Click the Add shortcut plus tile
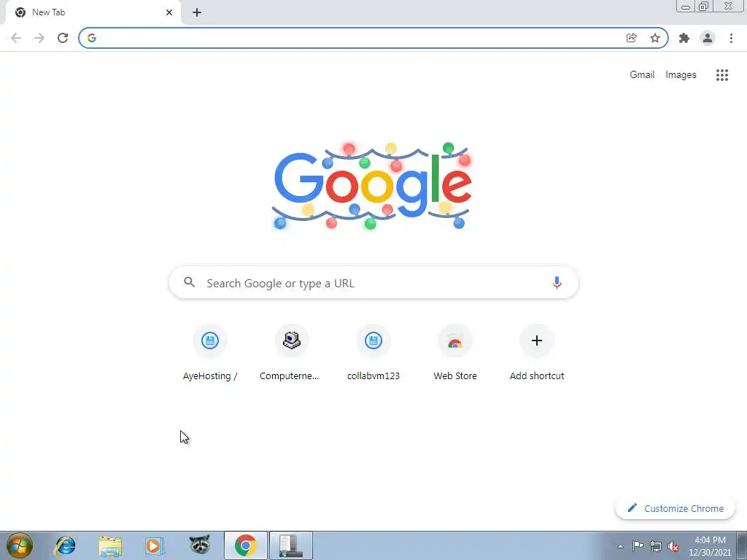Image resolution: width=747 pixels, height=560 pixels. point(537,352)
